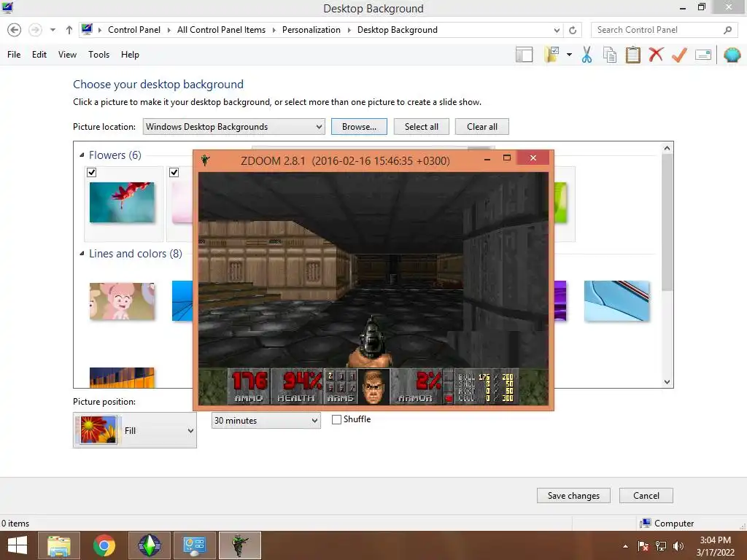This screenshot has width=747, height=560.
Task: Open The Sims taskbar icon
Action: [149, 545]
